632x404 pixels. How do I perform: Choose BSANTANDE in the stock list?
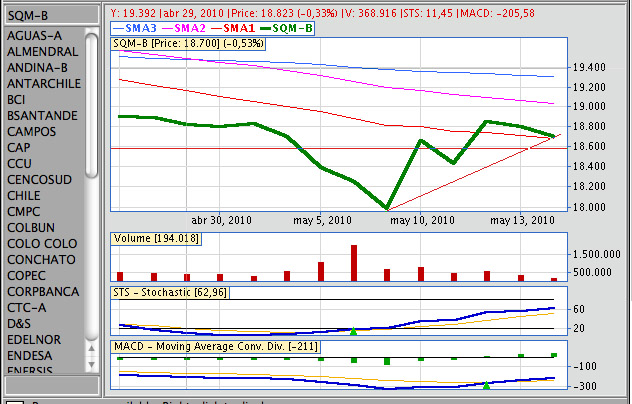coord(41,115)
